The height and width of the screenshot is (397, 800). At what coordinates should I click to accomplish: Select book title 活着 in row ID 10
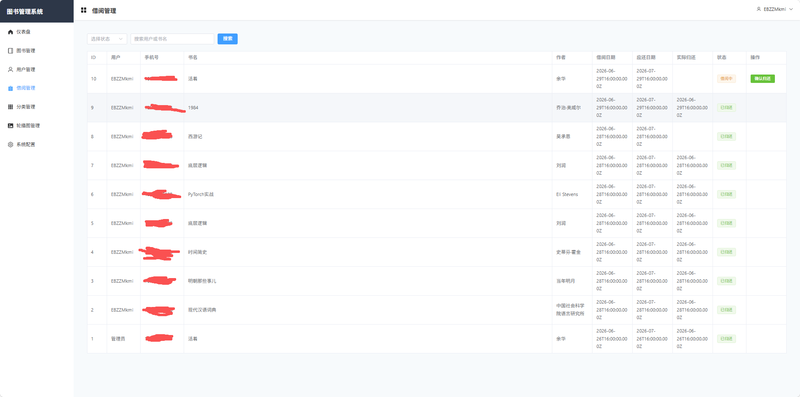[x=193, y=79]
